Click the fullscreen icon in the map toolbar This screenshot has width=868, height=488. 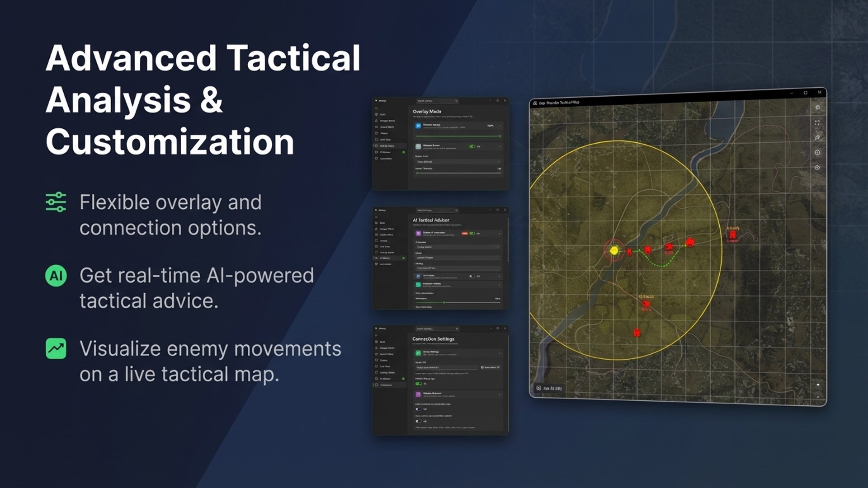coord(817,122)
